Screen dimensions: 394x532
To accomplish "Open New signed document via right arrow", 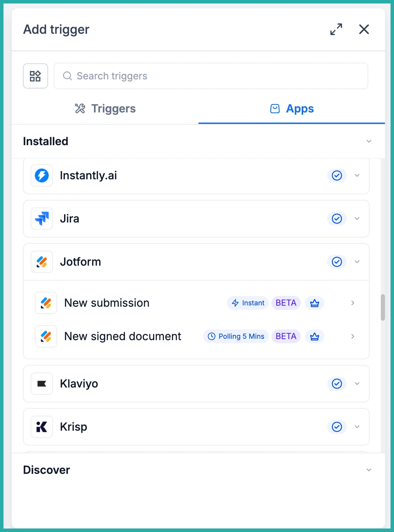I will (353, 336).
